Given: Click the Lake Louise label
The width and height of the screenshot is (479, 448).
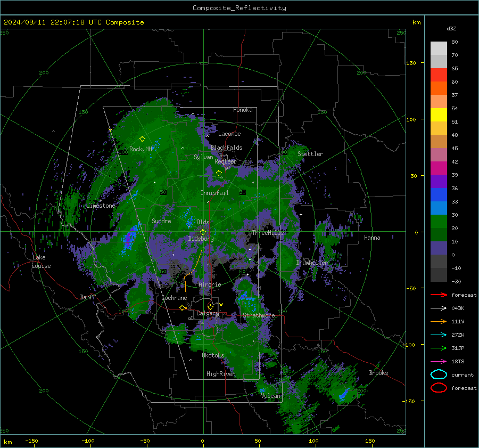Looking at the screenshot, I should pyautogui.click(x=42, y=262).
